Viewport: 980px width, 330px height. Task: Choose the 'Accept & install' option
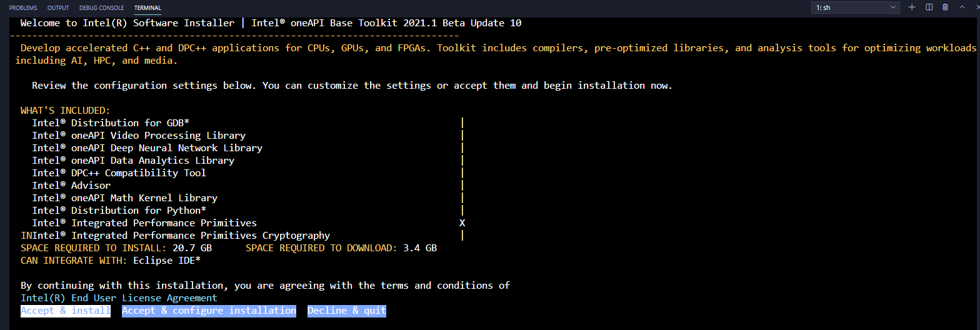click(66, 311)
